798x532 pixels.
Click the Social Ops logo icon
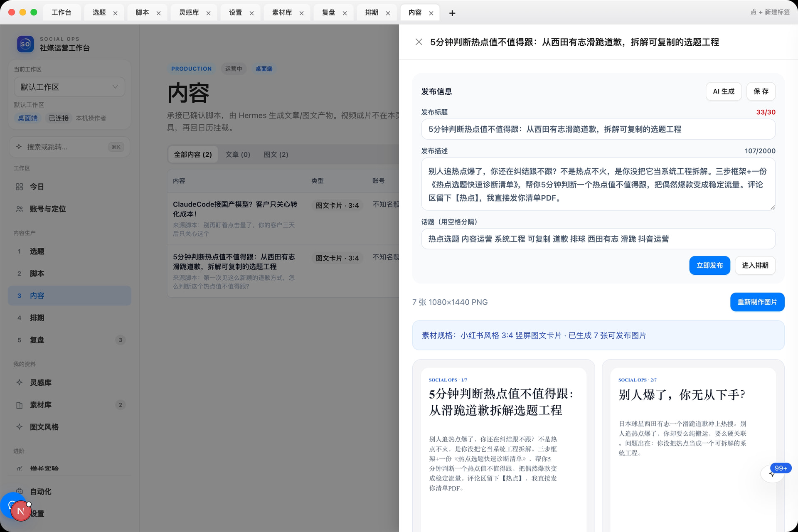click(x=25, y=44)
